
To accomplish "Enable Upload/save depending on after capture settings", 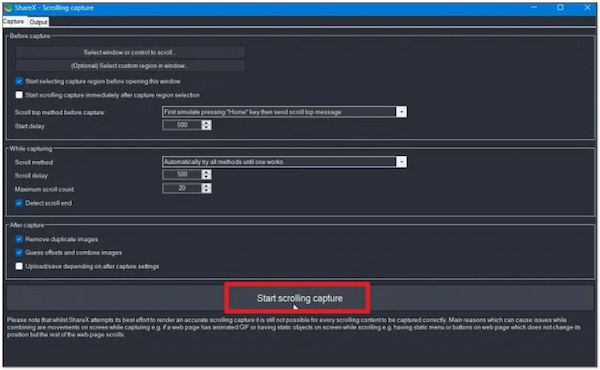I will pos(19,266).
